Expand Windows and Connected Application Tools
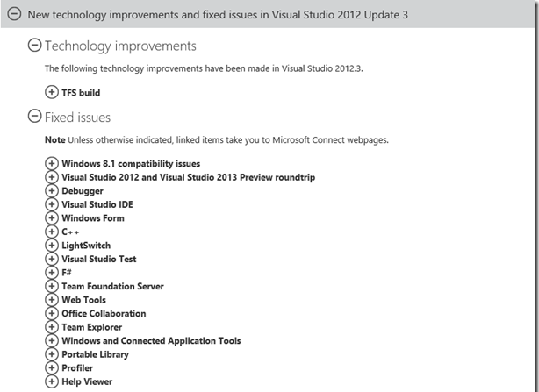Screen dimensions: 539x392 tap(52, 340)
